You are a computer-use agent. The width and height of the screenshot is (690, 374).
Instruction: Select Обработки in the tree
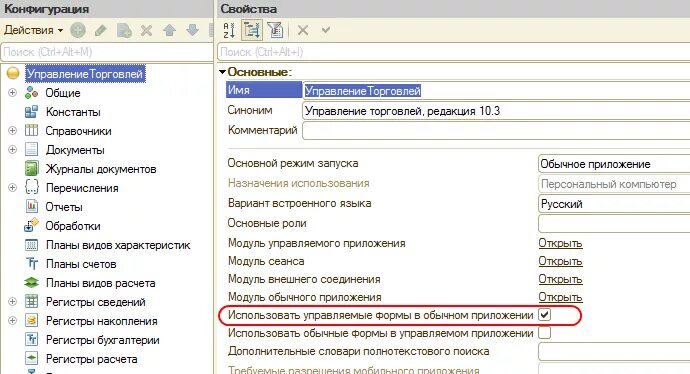tap(73, 226)
